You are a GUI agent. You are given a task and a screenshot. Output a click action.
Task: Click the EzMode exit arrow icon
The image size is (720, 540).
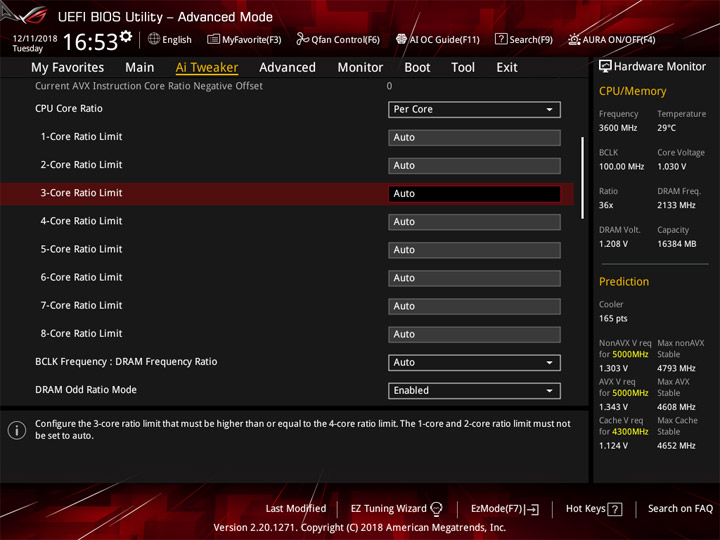click(x=532, y=509)
